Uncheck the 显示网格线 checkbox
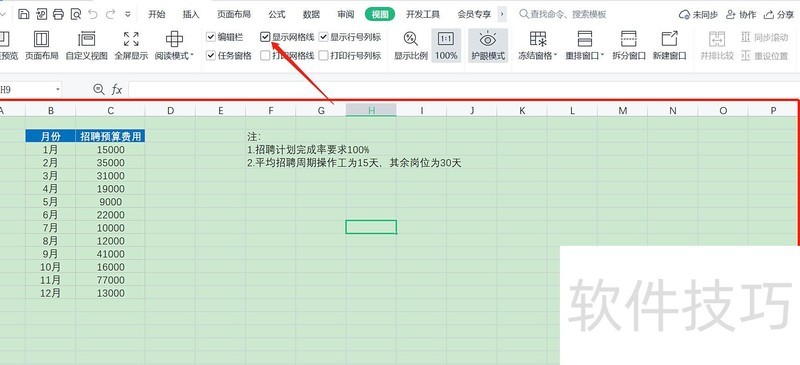The height and width of the screenshot is (365, 800). coord(265,37)
